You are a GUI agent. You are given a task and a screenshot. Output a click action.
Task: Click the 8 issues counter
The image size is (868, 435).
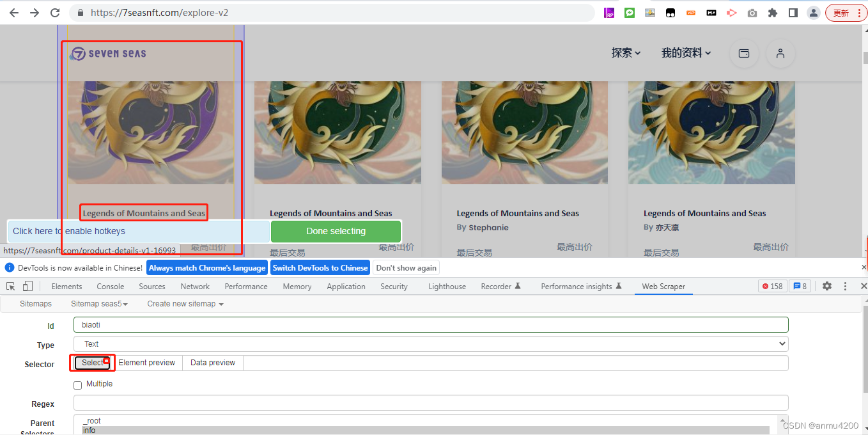tap(800, 286)
